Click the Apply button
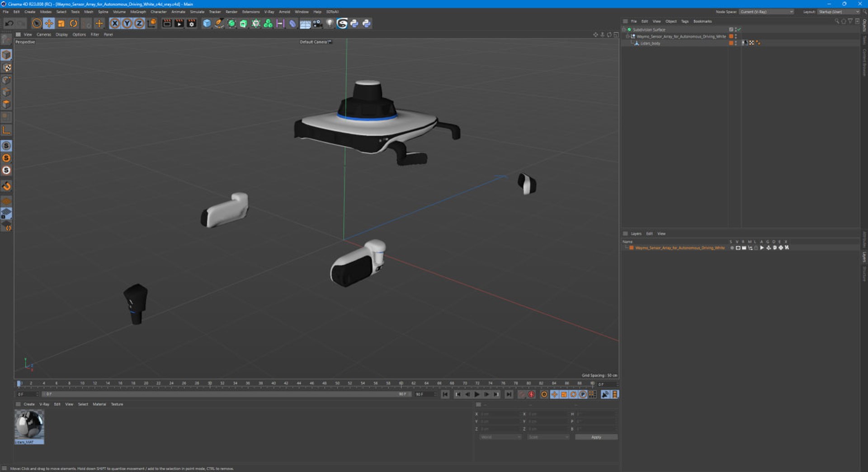 pos(596,437)
